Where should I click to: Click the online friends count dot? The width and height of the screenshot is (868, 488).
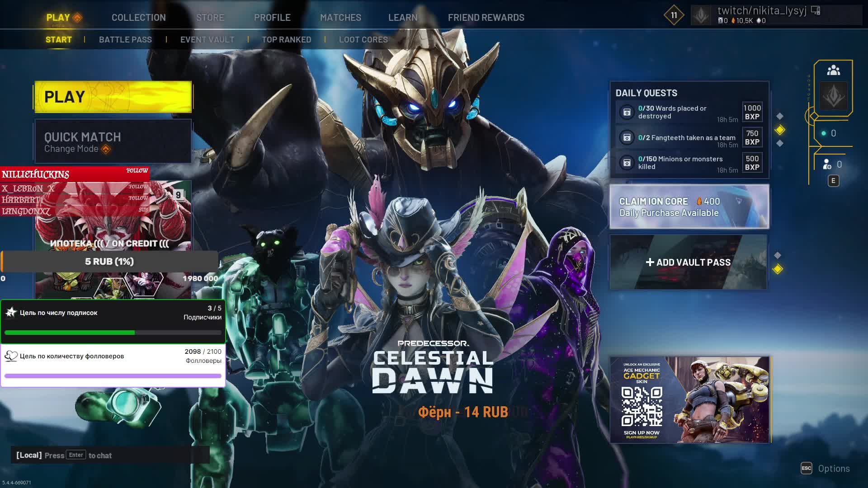pyautogui.click(x=824, y=133)
